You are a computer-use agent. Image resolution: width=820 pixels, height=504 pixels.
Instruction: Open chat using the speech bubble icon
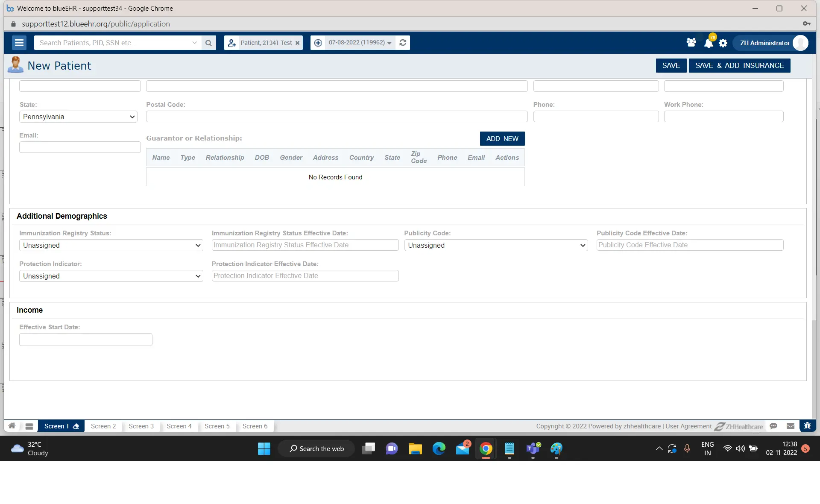[773, 426]
